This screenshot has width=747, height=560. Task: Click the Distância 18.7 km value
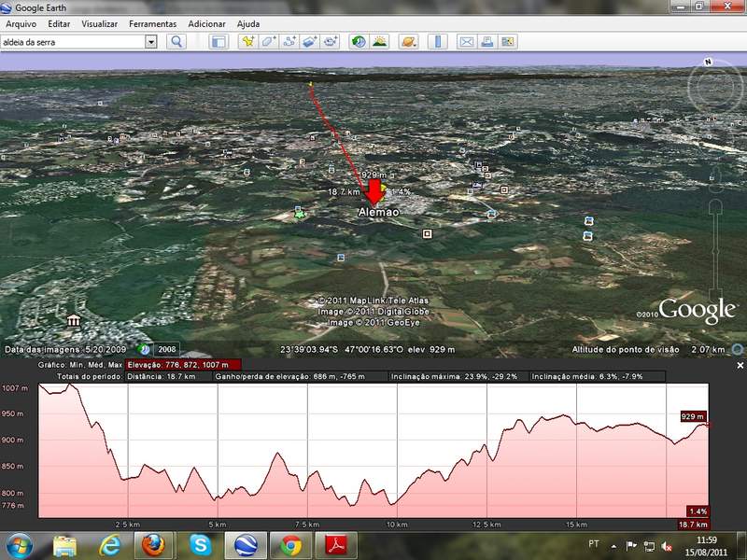(x=169, y=376)
